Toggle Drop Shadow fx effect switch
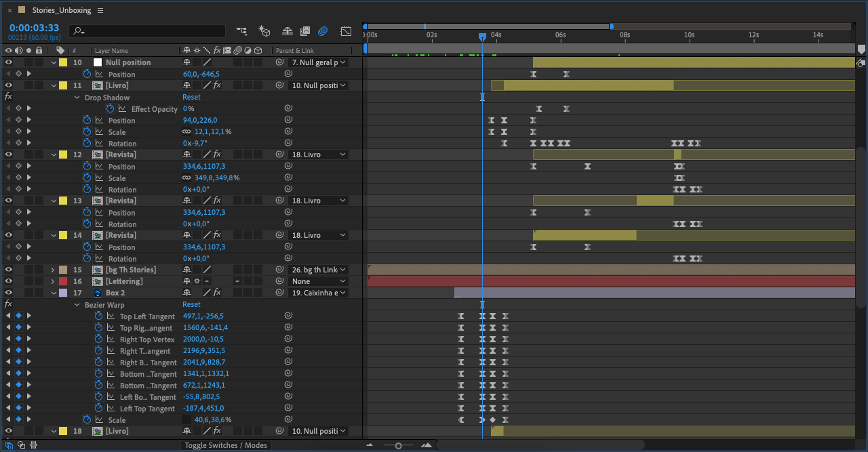 (8, 97)
